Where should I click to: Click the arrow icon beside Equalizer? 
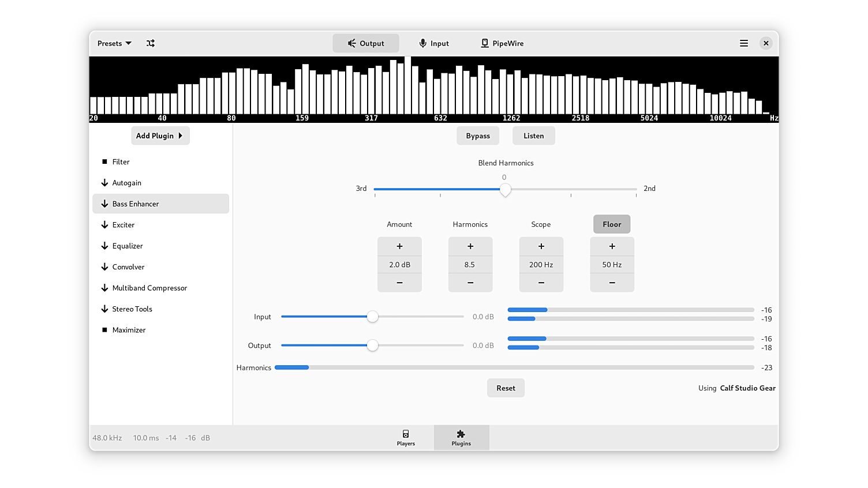pyautogui.click(x=104, y=246)
